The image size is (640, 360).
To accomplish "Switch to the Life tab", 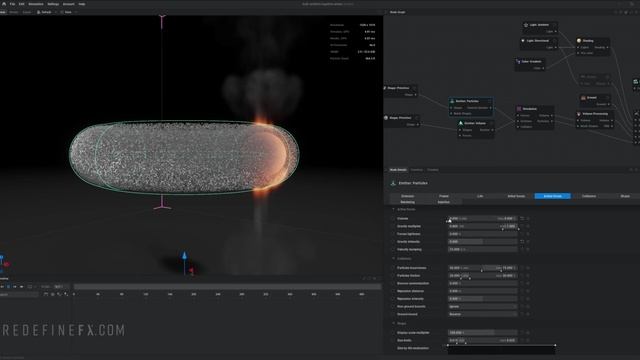I will point(480,196).
